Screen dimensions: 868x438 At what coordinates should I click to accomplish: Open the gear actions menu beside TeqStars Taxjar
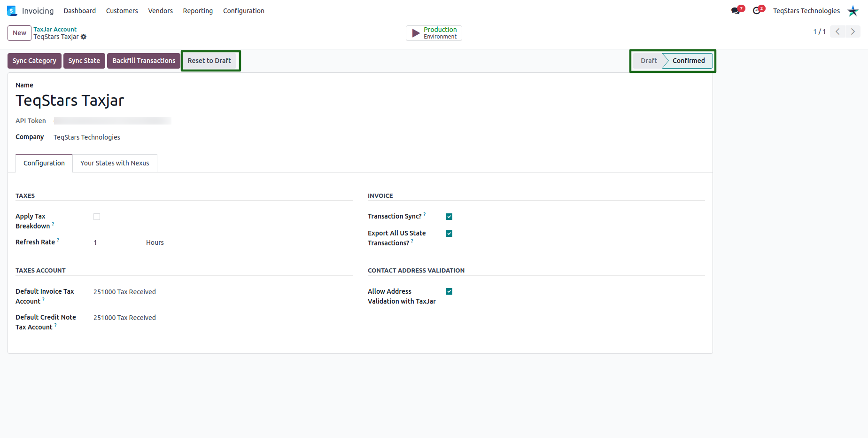84,37
